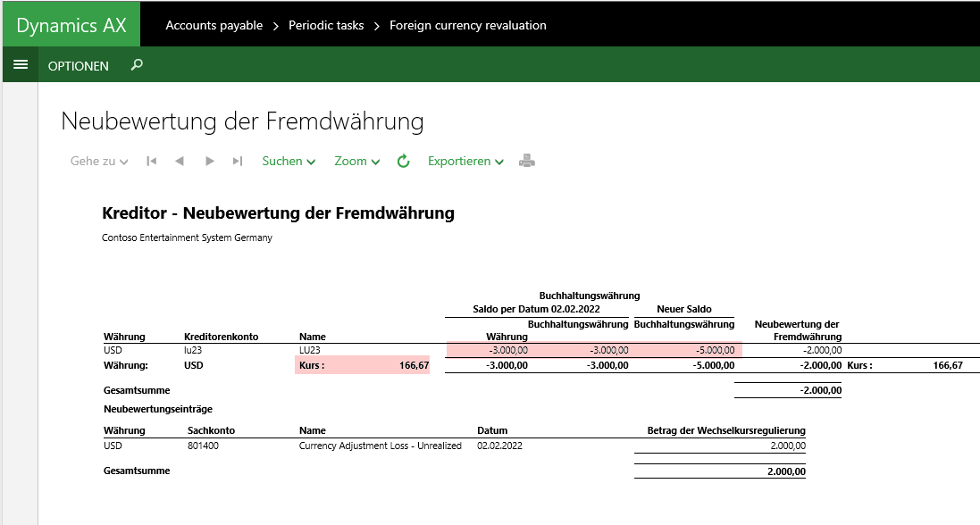Select the highlighted Kurs 166,67 cell
This screenshot has width=980, height=525.
(x=362, y=365)
